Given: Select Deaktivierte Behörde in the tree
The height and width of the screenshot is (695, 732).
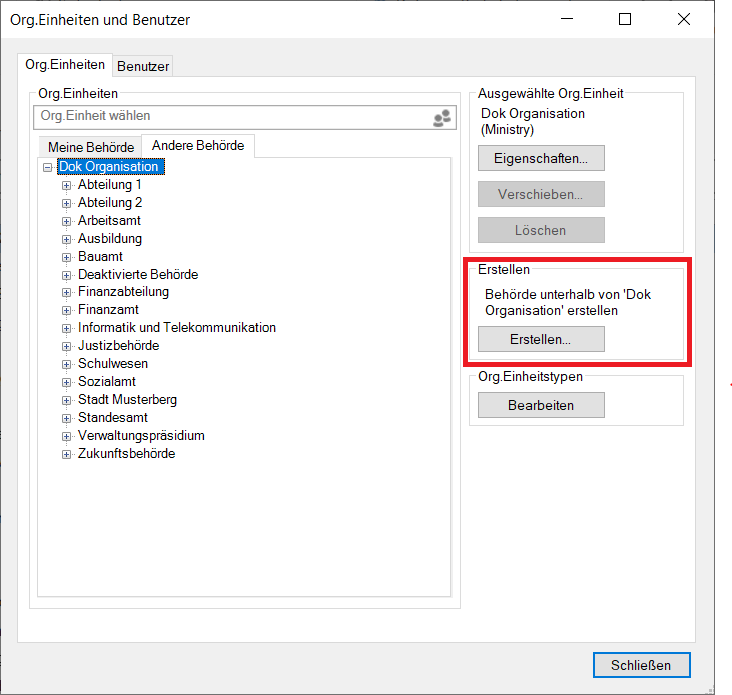Looking at the screenshot, I should pos(138,274).
